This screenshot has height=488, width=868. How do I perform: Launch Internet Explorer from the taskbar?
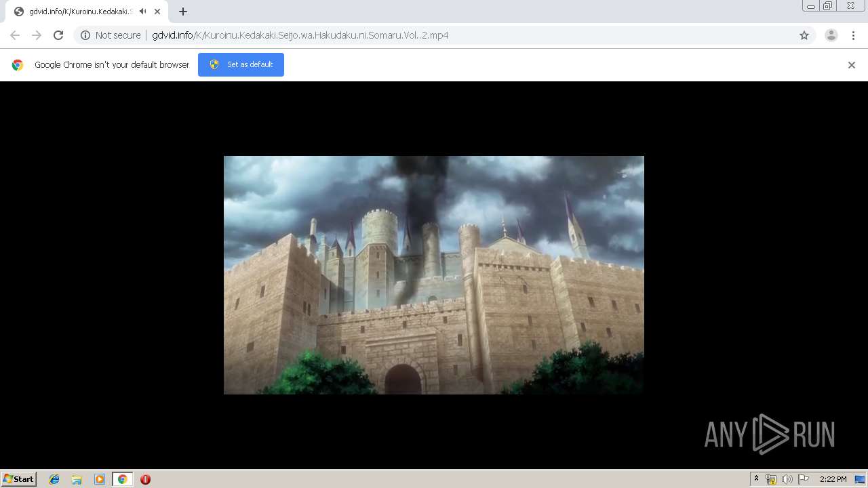[54, 479]
